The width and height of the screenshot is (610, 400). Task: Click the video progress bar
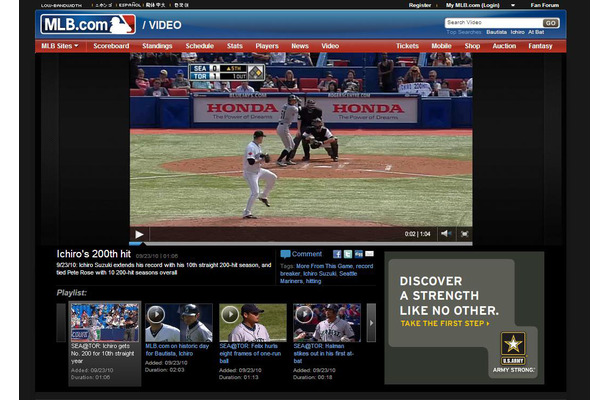(x=301, y=244)
